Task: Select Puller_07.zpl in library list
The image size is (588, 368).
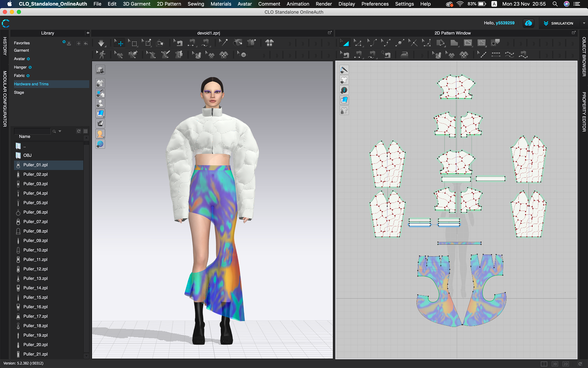Action: 49,222
